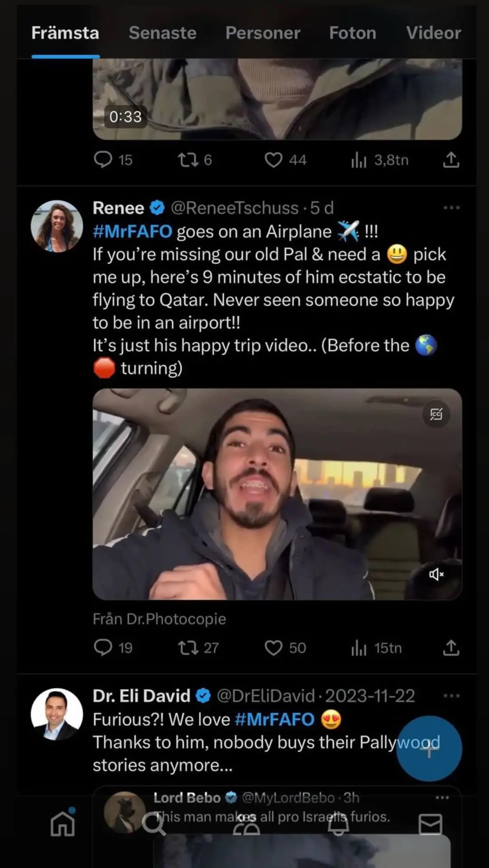Tap the blue compose new post button
The image size is (489, 868).
[x=429, y=749]
